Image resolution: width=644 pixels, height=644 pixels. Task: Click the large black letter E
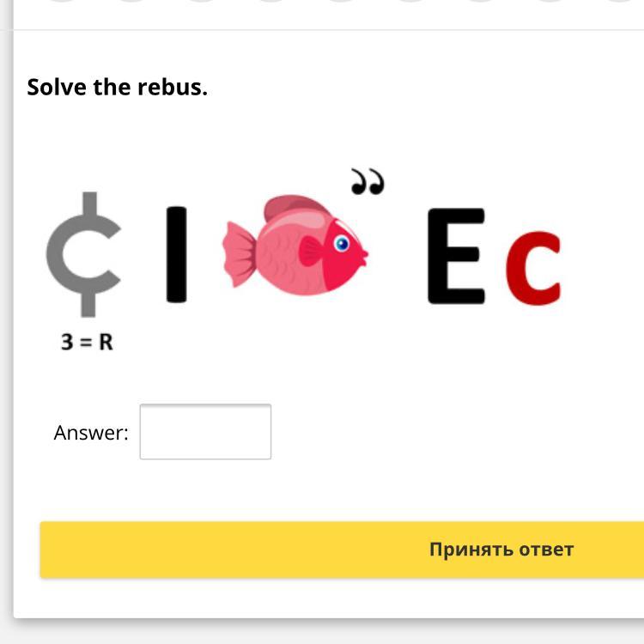click(x=456, y=256)
